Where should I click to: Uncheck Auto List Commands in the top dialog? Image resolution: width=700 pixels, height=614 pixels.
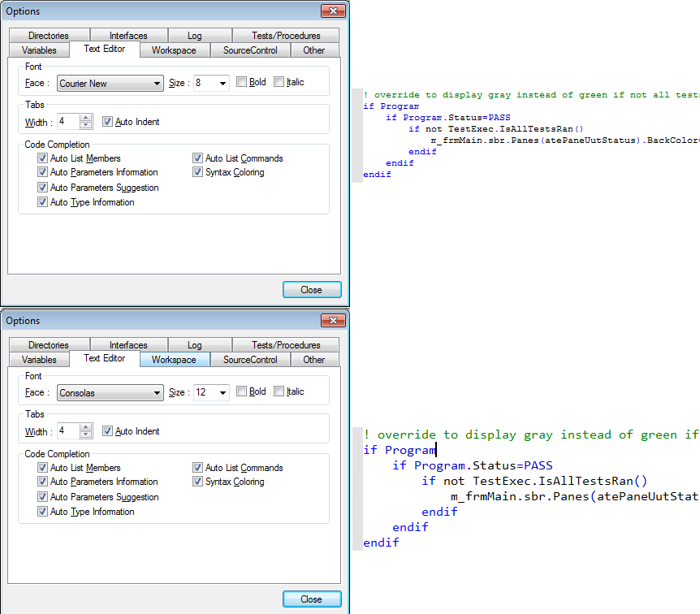point(198,158)
